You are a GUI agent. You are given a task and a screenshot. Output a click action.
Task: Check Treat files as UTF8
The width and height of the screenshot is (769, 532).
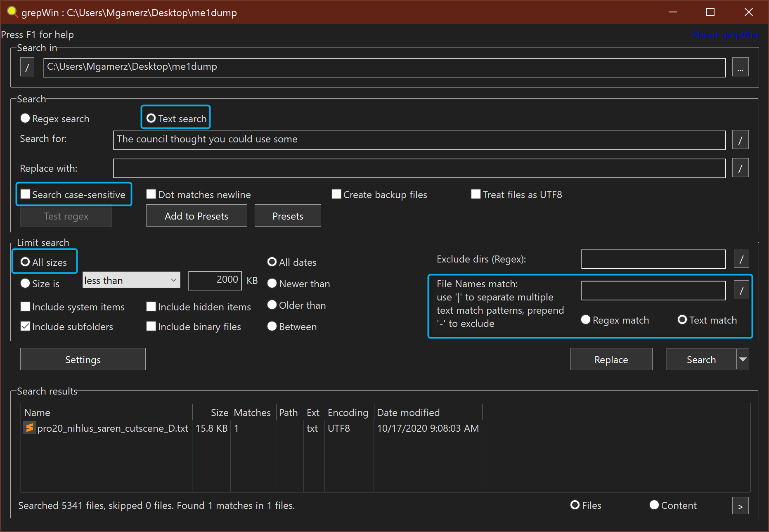[x=476, y=194]
